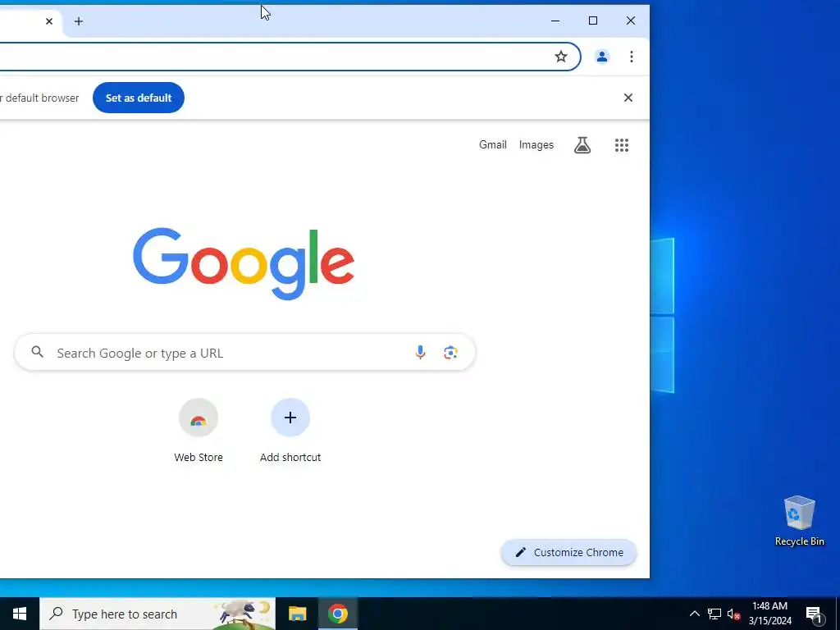This screenshot has width=840, height=630.
Task: Maximize the Chrome window
Action: (593, 21)
